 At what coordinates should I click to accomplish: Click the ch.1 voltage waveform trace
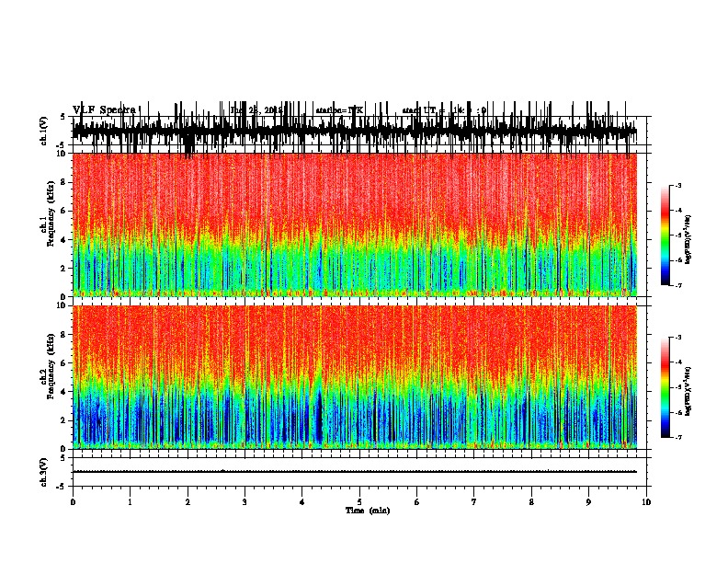pyautogui.click(x=355, y=131)
